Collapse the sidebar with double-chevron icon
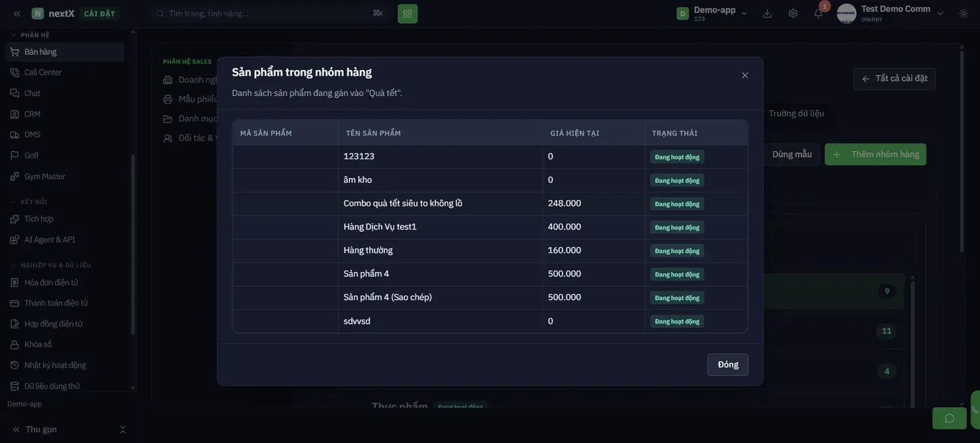This screenshot has width=980, height=443. click(17, 14)
